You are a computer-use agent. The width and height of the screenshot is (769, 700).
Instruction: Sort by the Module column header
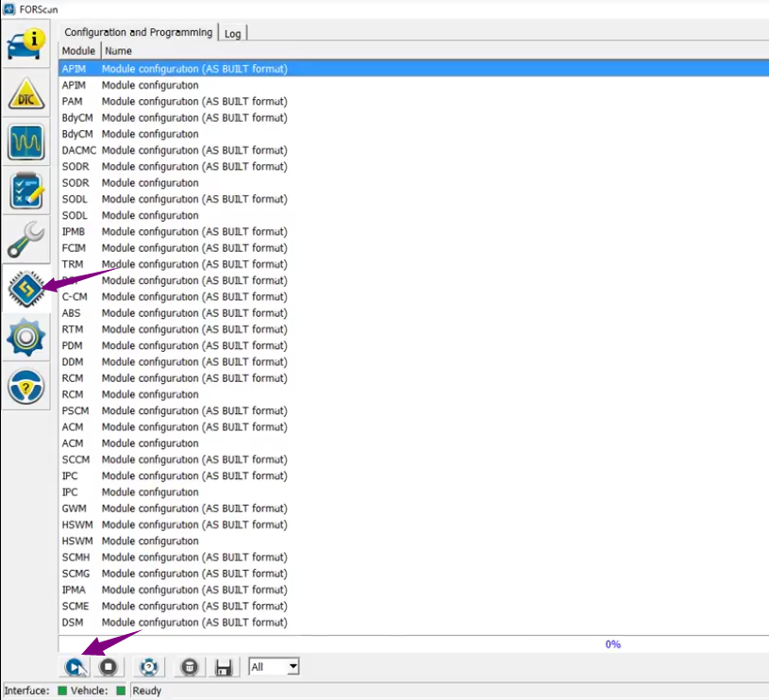pyautogui.click(x=78, y=50)
